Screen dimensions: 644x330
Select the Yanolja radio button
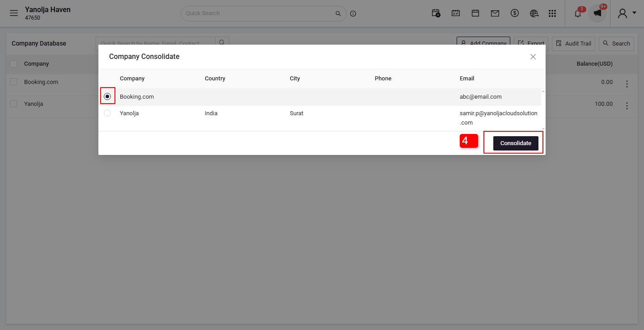107,113
